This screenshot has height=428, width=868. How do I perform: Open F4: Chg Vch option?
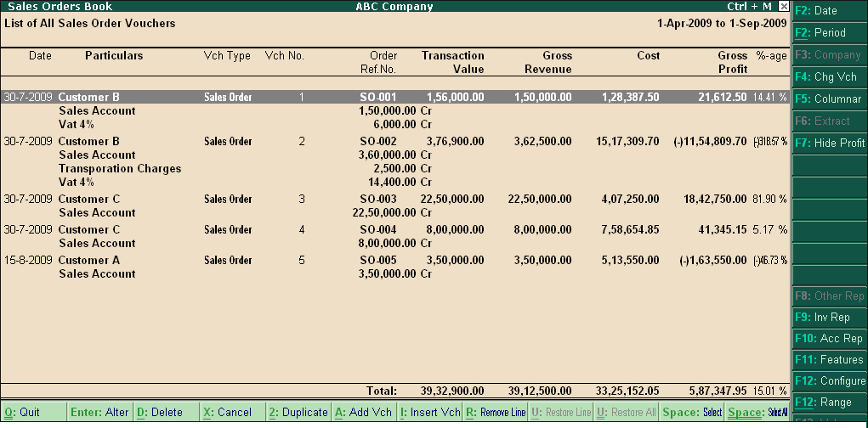click(830, 77)
